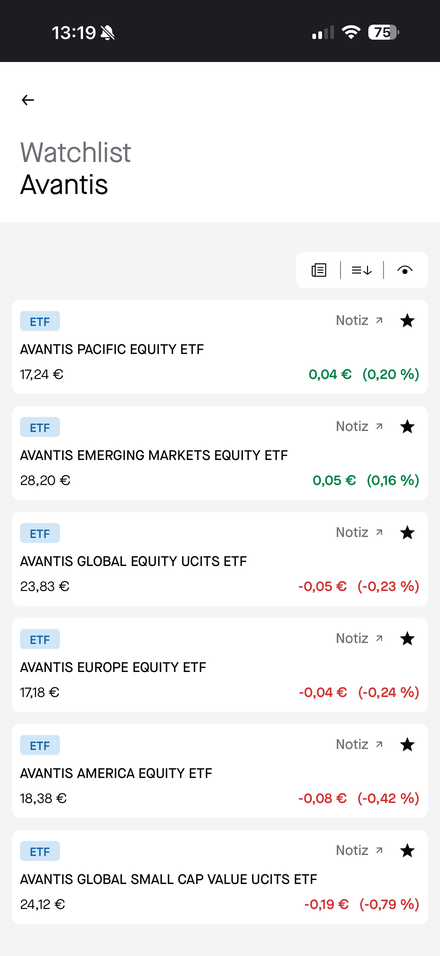Image resolution: width=440 pixels, height=956 pixels.
Task: Tap the 0,16 % change on Emerging Markets
Action: pyautogui.click(x=393, y=480)
